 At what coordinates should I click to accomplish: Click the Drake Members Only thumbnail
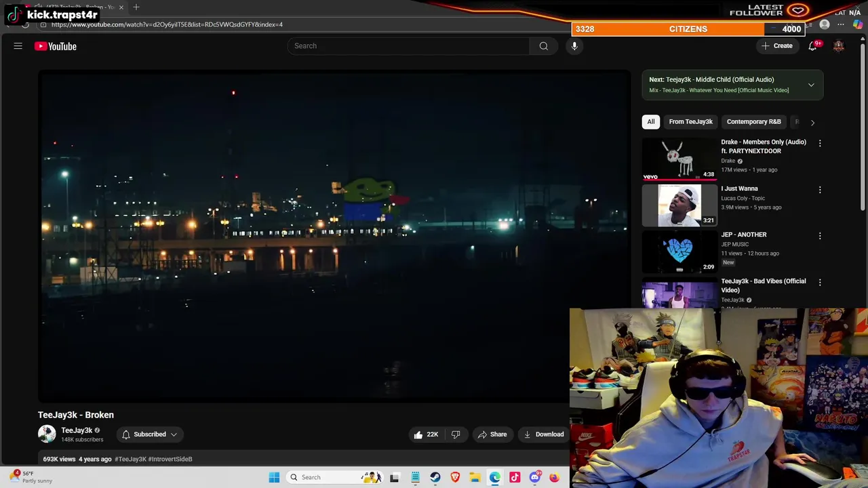pos(679,159)
